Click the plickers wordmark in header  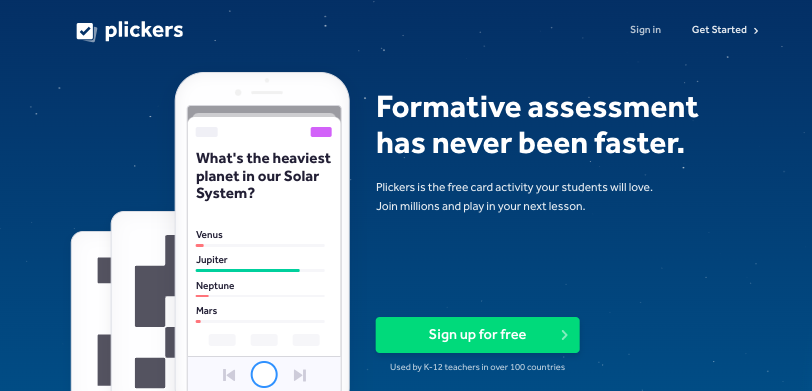(x=144, y=31)
